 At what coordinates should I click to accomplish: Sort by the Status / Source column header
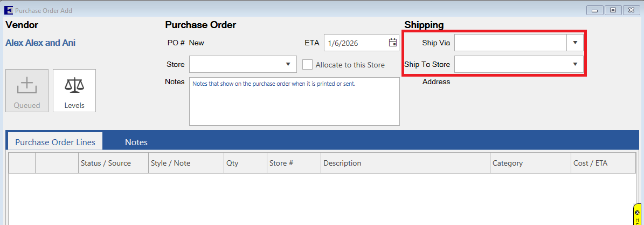[x=106, y=163]
